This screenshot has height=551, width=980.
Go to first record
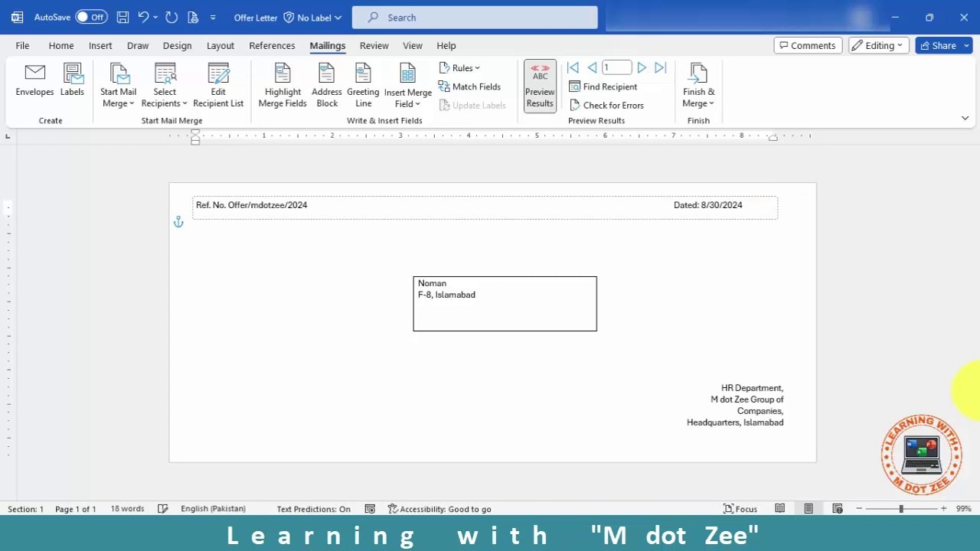coord(573,68)
